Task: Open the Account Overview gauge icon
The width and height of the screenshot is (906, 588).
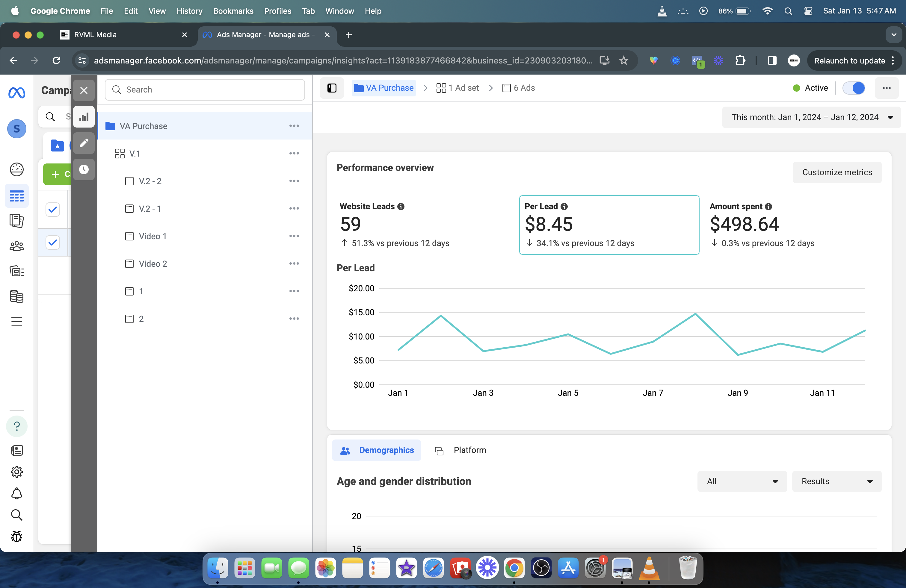Action: point(17,170)
